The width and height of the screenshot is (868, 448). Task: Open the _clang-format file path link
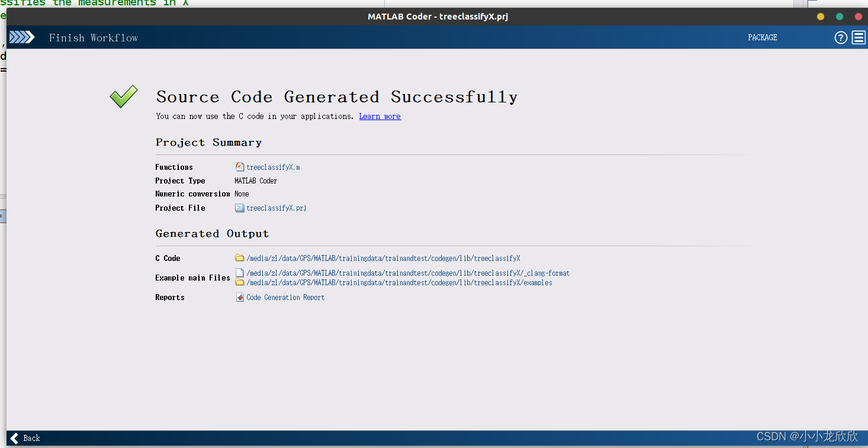pos(408,273)
